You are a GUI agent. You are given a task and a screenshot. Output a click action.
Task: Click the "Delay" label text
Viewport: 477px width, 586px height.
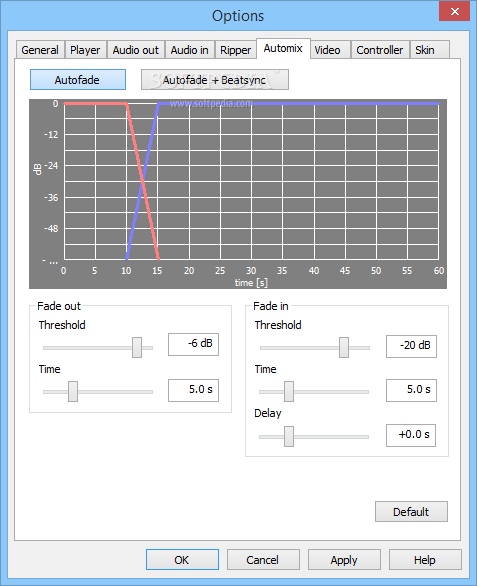pos(268,413)
